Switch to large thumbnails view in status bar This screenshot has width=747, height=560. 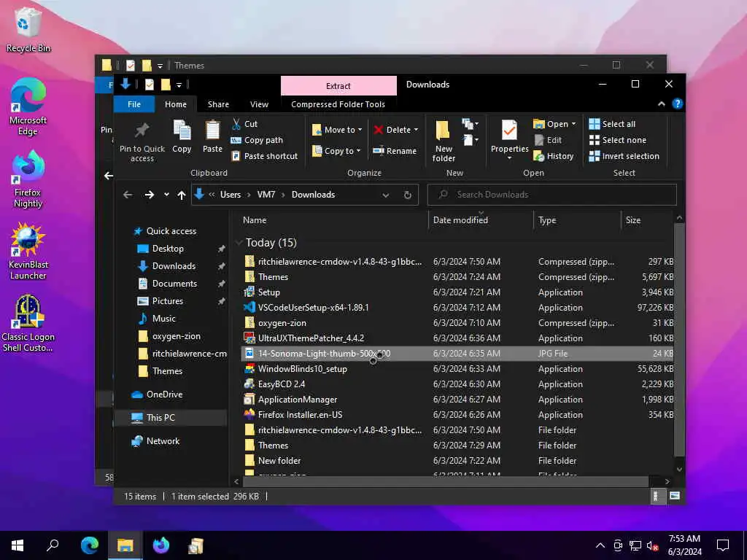[x=675, y=496]
